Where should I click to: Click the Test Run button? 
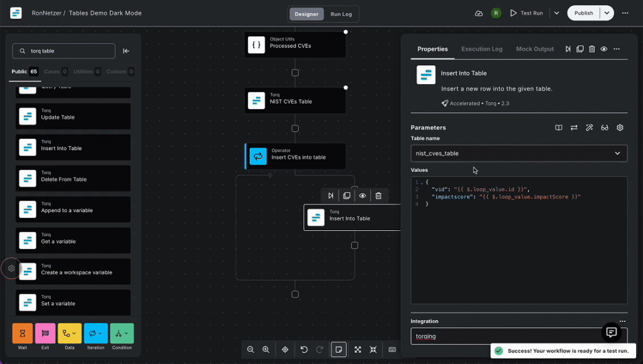click(526, 13)
